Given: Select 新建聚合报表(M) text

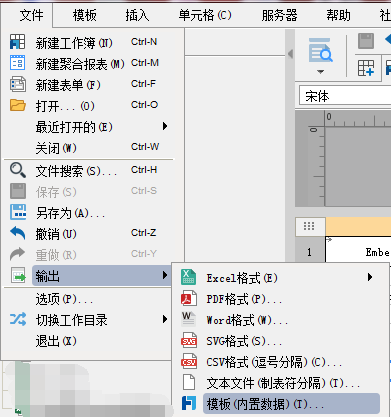Looking at the screenshot, I should 80,64.
